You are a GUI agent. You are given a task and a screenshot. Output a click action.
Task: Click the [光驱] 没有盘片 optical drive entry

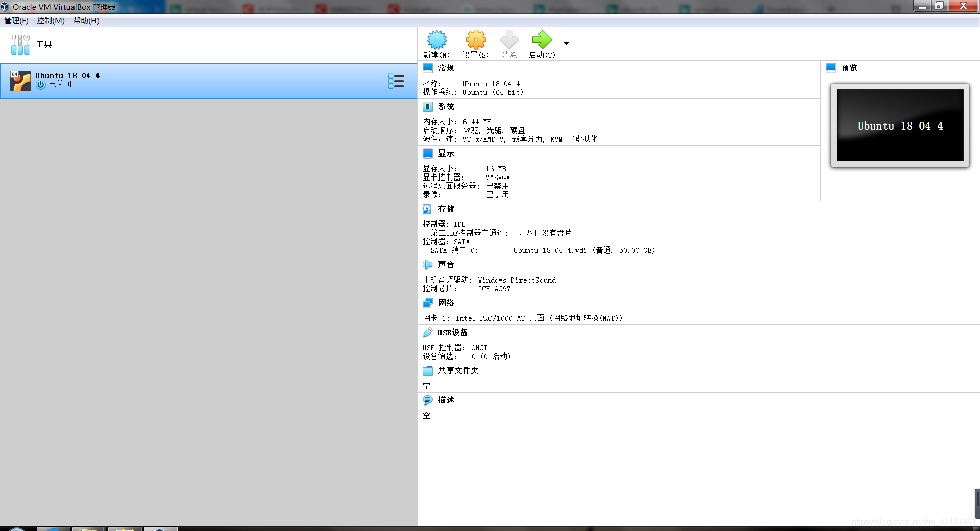point(543,233)
